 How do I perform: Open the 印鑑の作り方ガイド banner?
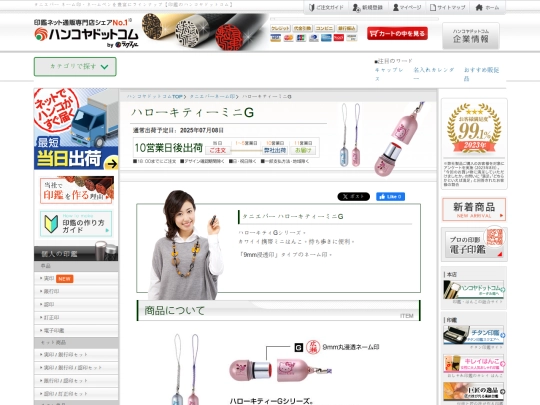click(x=76, y=224)
